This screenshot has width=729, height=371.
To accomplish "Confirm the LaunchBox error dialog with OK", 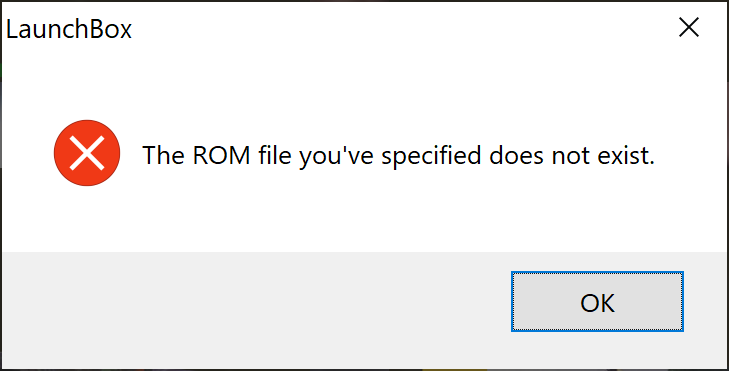I will point(597,302).
